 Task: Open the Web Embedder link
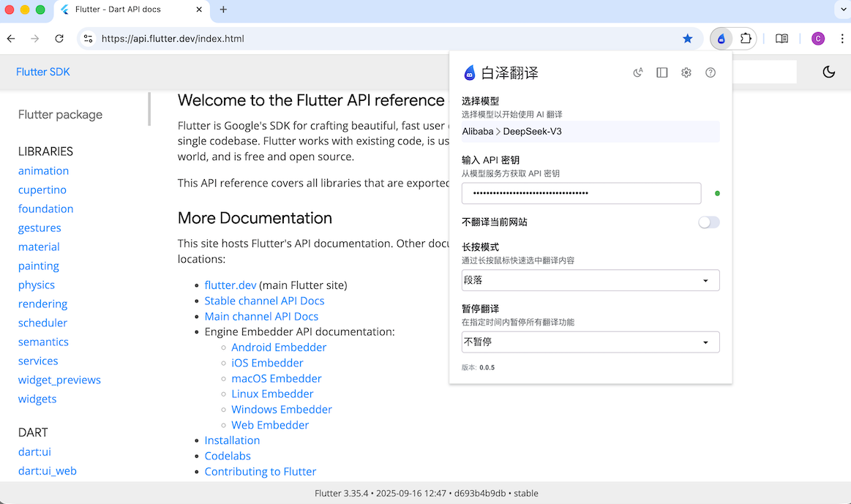click(x=270, y=425)
